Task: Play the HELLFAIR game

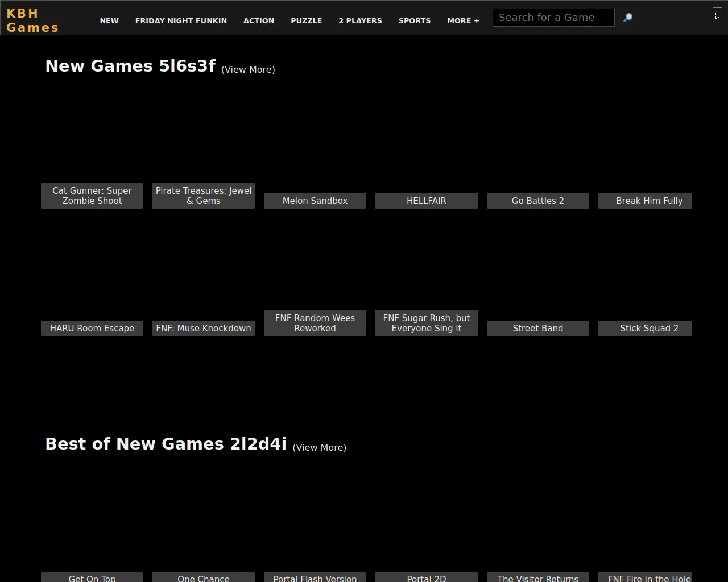Action: click(427, 201)
